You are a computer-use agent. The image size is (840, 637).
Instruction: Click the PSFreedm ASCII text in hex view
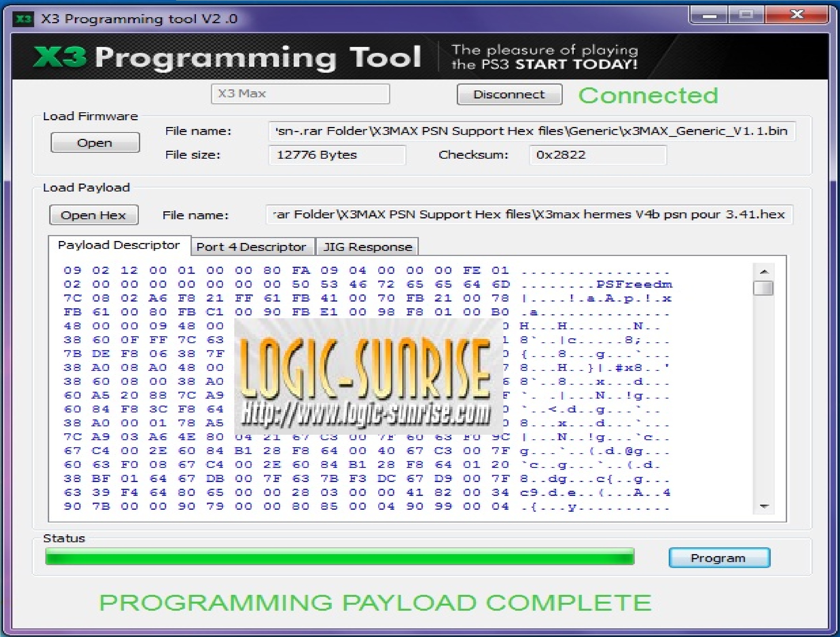point(634,284)
